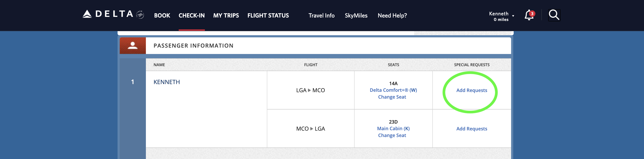Image resolution: width=644 pixels, height=159 pixels.
Task: Click the SkyTeam alliance emblem
Action: click(x=140, y=15)
